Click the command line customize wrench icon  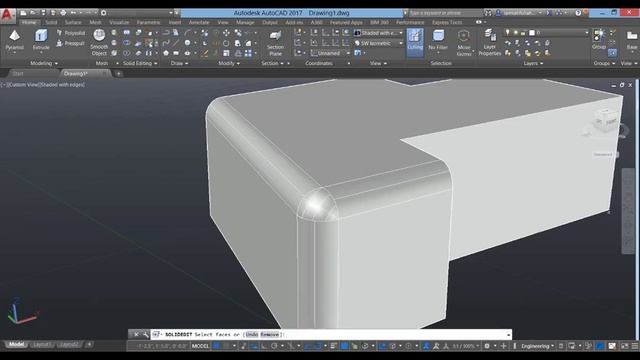pyautogui.click(x=146, y=335)
